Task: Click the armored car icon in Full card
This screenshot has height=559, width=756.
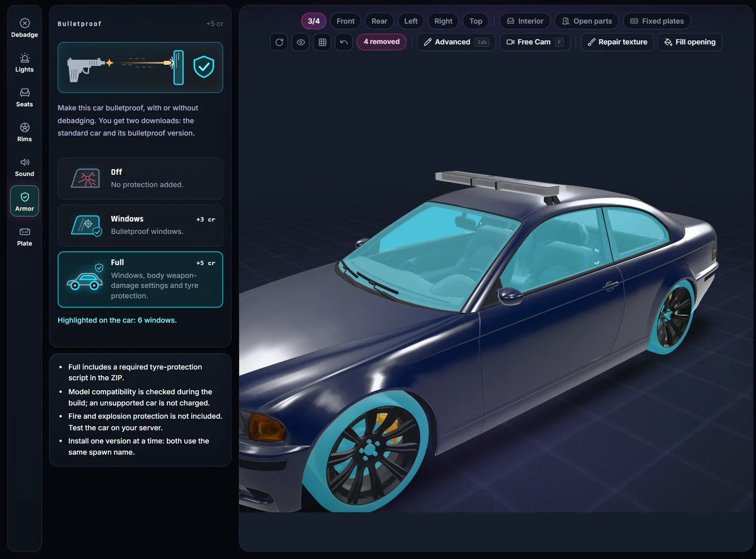Action: click(x=85, y=278)
